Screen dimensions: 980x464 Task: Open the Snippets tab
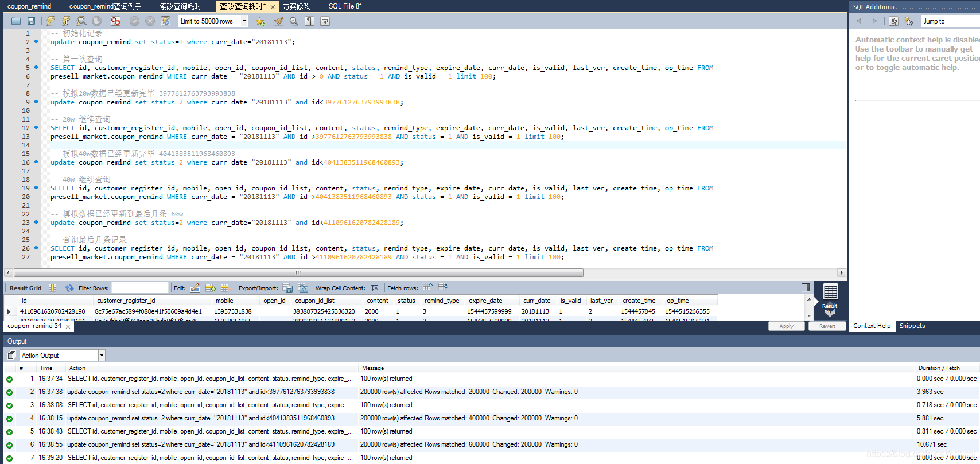912,326
